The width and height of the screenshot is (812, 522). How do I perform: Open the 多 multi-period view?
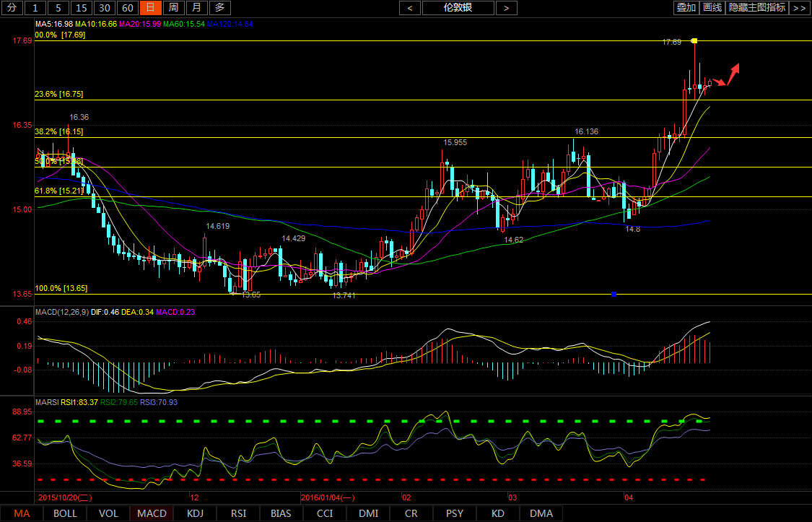(219, 8)
